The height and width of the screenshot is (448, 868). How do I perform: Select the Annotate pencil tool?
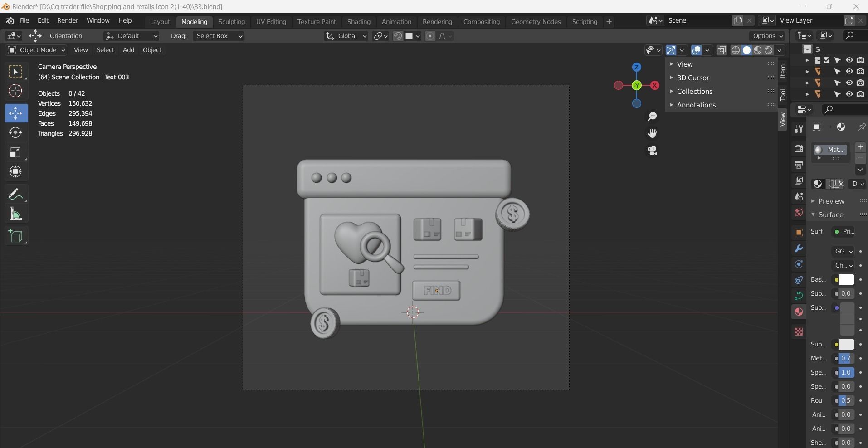[x=15, y=195]
